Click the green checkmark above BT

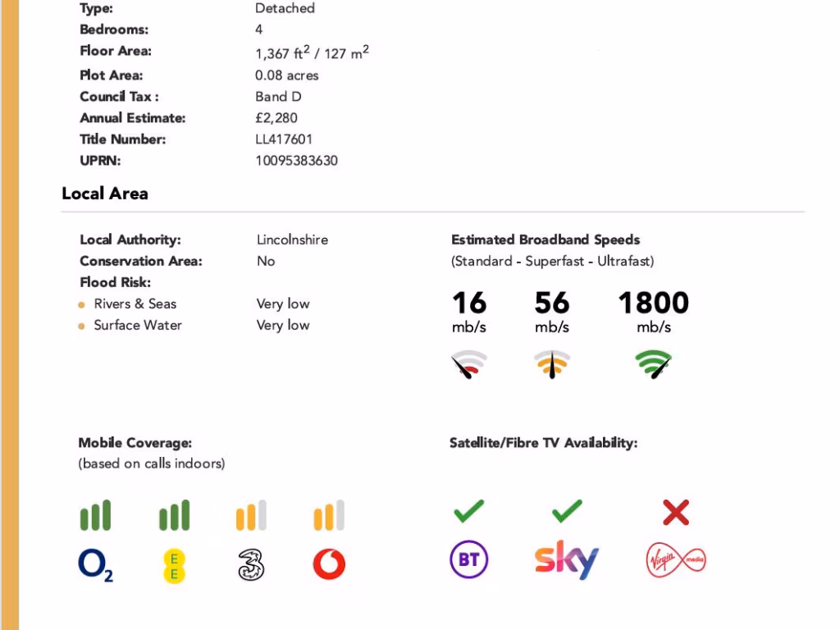click(468, 512)
